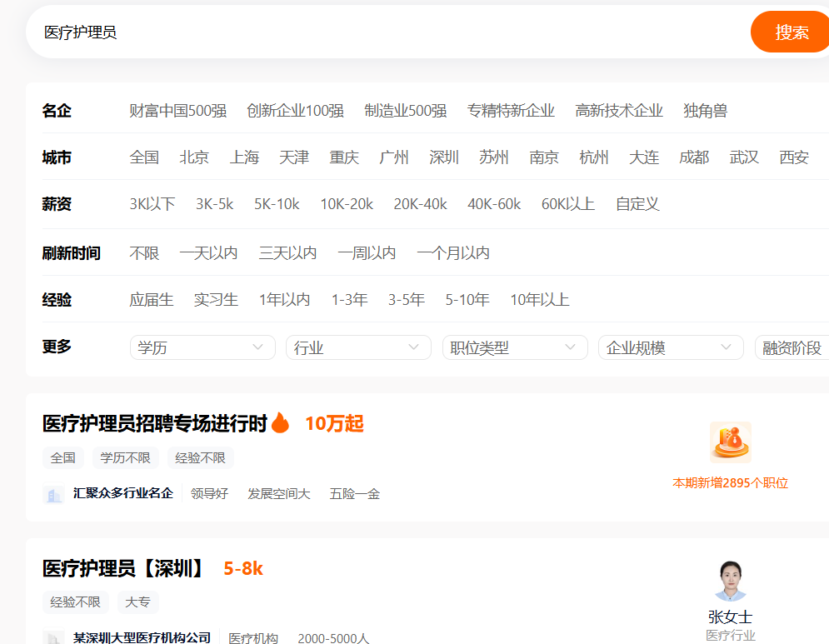The width and height of the screenshot is (829, 644).
Task: Filter salary by 20K-40k
Action: [420, 203]
